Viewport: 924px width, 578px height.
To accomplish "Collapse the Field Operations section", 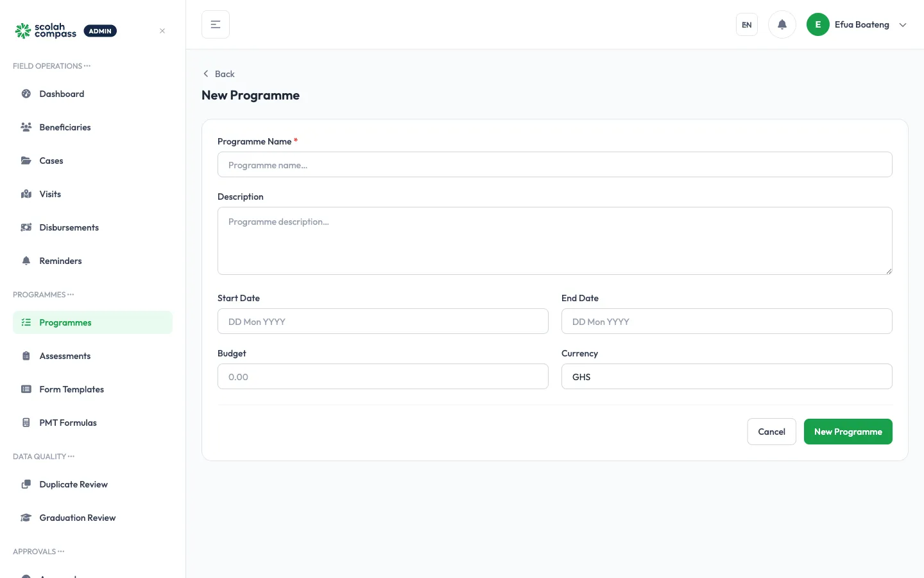I will click(x=52, y=66).
